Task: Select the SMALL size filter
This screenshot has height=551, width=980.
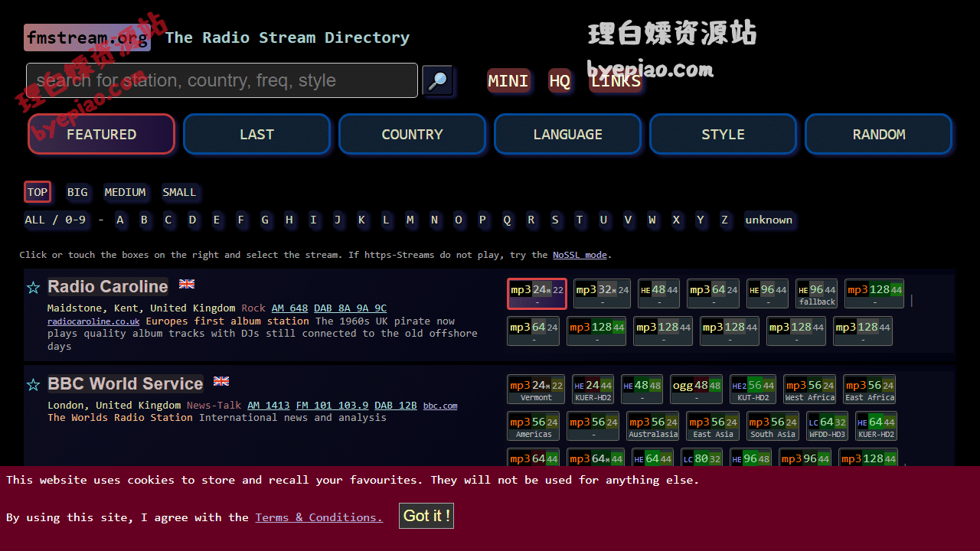Action: pos(179,192)
